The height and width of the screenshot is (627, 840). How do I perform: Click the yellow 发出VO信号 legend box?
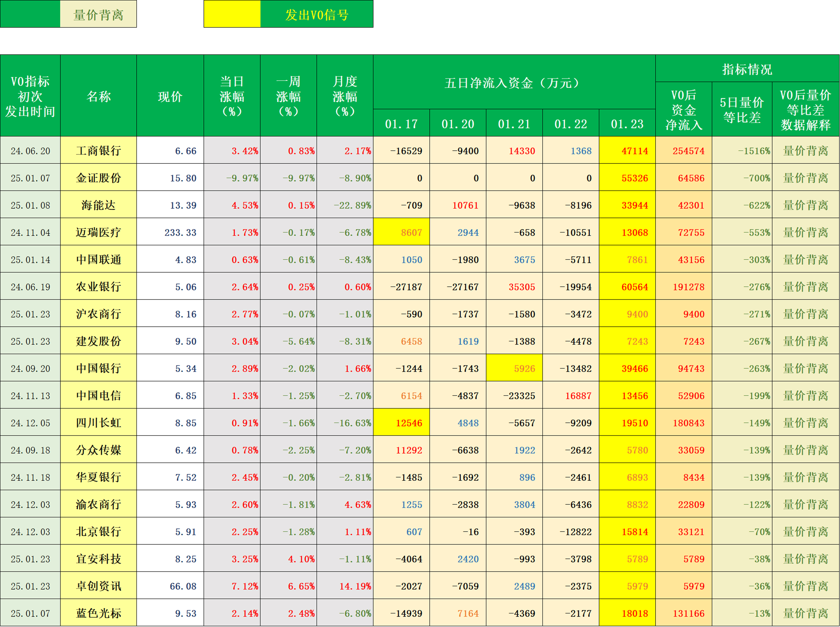[x=232, y=14]
